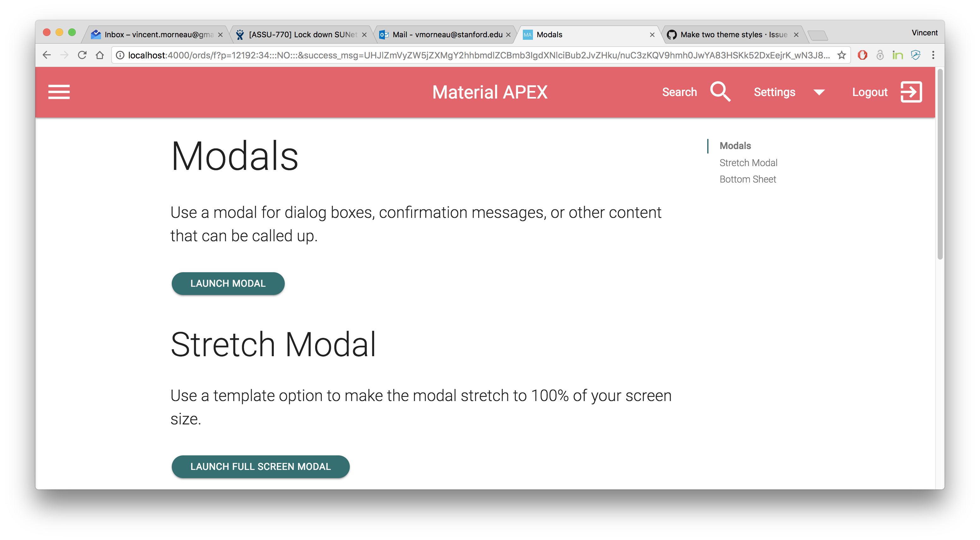Jump to Stretch Modal section link
Screen dimensions: 980x540
point(748,163)
